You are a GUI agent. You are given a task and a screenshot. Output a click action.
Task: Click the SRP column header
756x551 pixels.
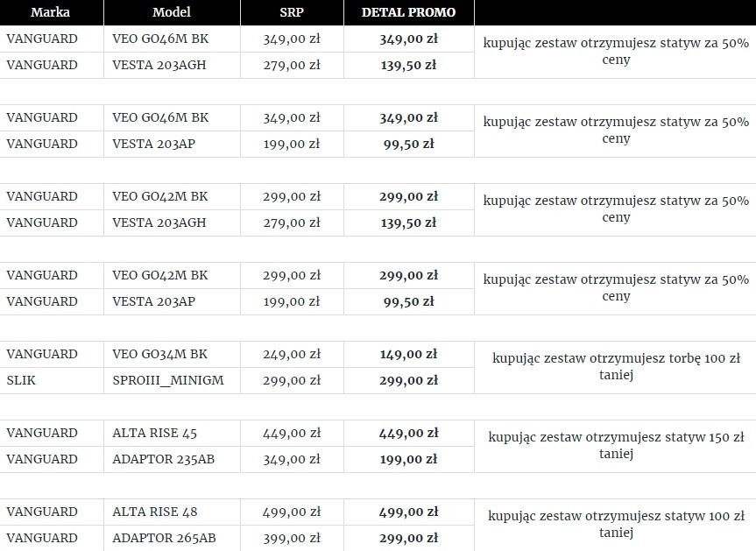point(293,12)
